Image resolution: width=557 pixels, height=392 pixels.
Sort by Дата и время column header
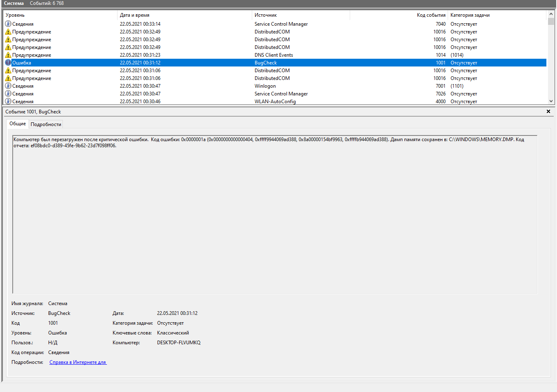pyautogui.click(x=184, y=15)
